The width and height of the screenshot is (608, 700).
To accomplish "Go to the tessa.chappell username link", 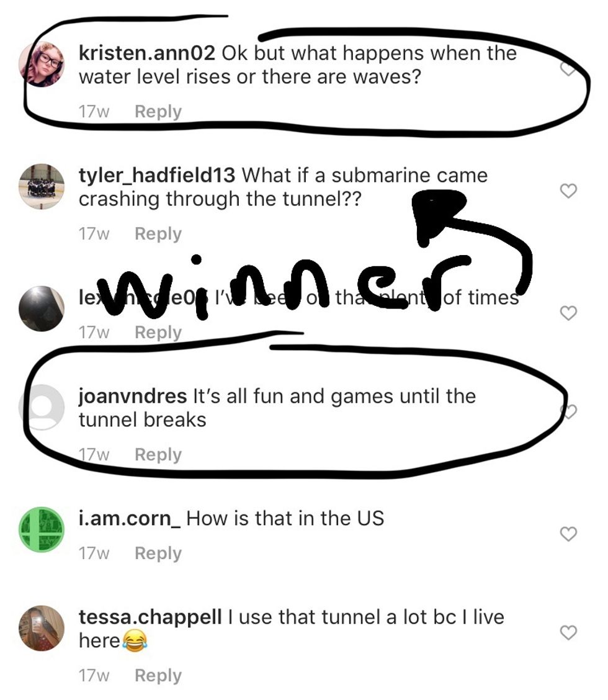I will [150, 617].
